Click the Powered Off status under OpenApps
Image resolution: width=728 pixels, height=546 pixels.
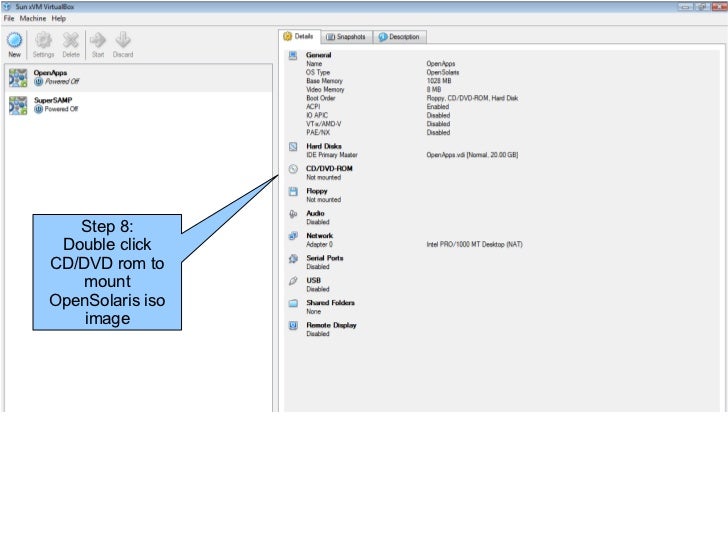pos(62,81)
